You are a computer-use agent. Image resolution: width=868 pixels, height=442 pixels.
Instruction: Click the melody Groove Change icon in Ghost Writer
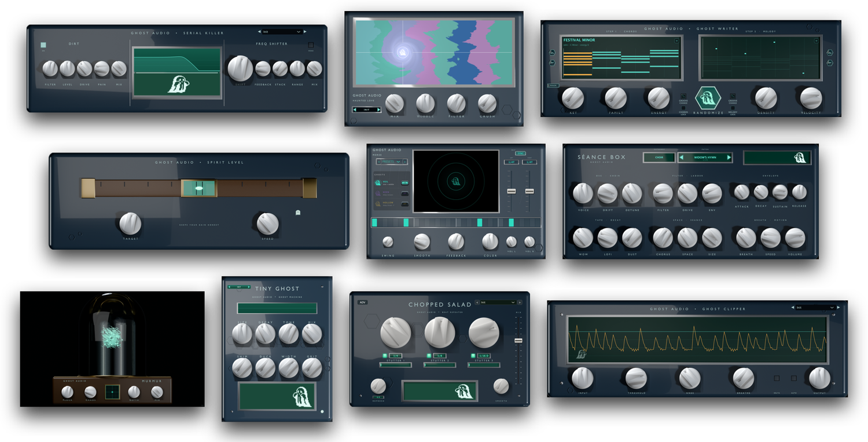click(733, 96)
